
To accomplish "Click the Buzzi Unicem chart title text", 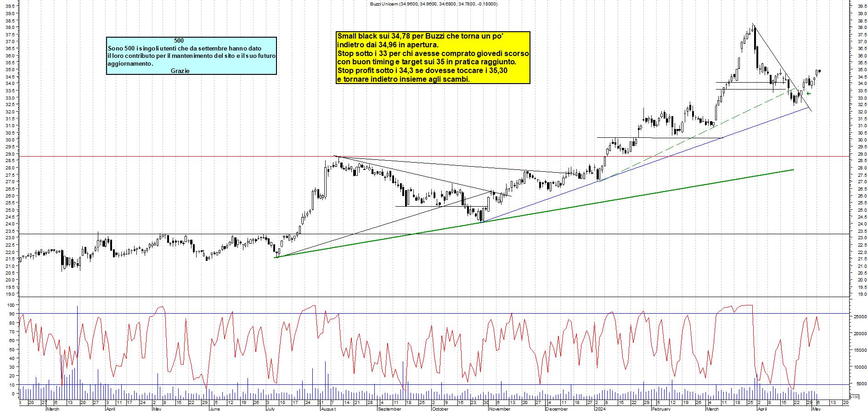I will click(434, 4).
